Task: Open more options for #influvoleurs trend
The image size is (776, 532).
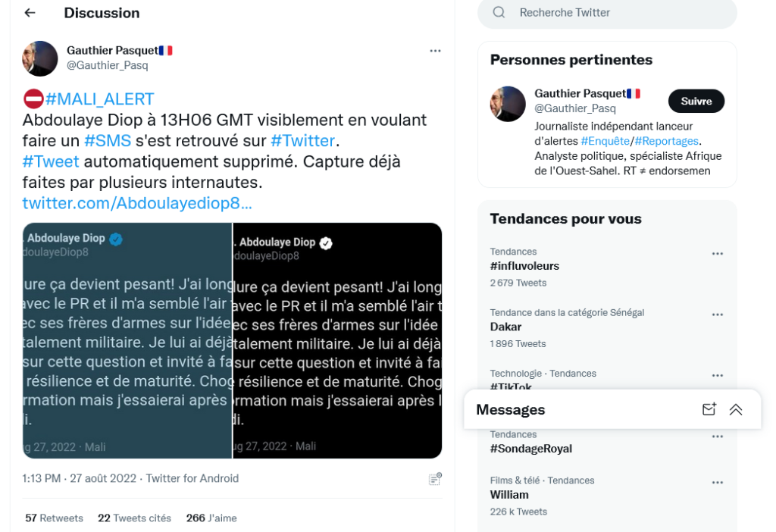Action: tap(717, 254)
